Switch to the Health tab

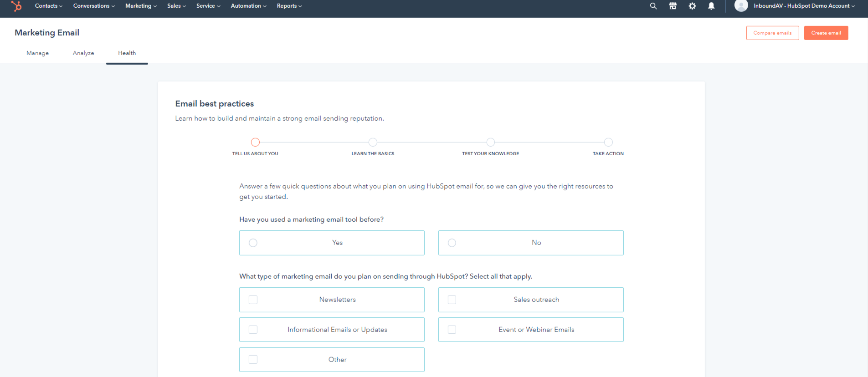[127, 53]
